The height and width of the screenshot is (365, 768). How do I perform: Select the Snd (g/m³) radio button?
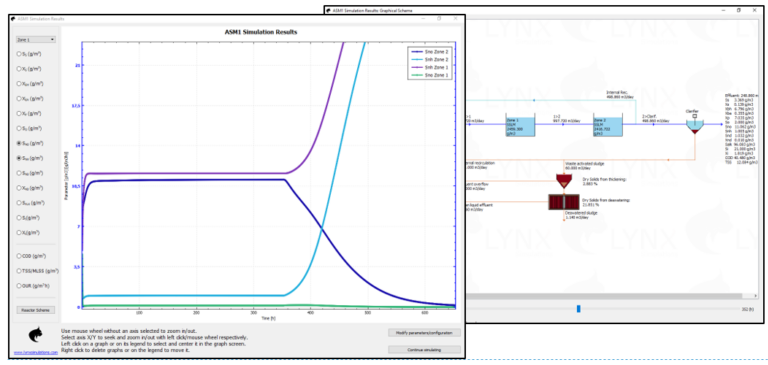[x=19, y=173]
